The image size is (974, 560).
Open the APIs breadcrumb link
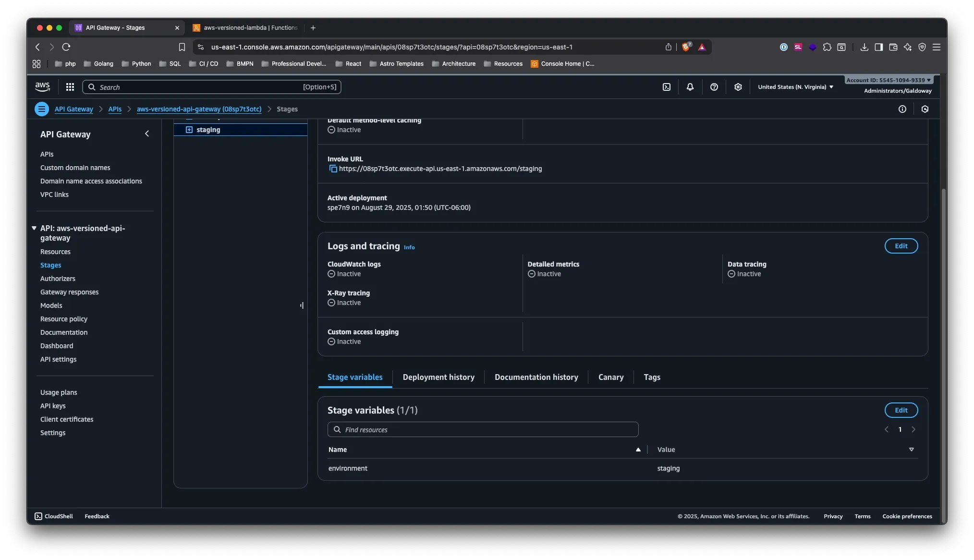115,109
